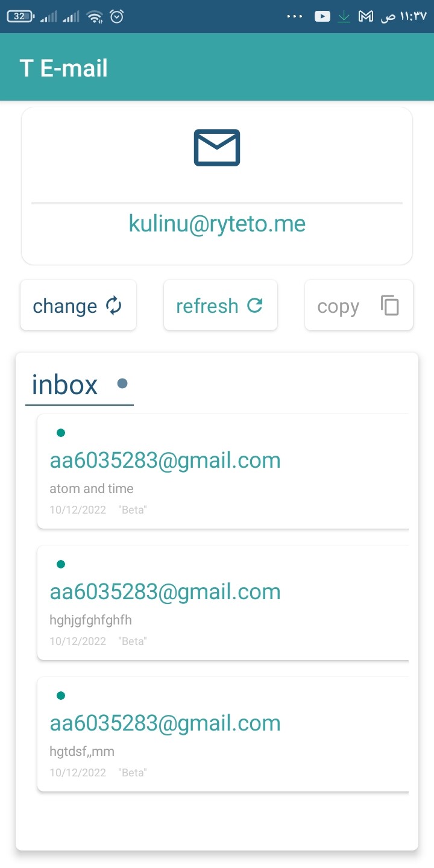Click the change button
Viewport: 434px width, 868px height.
tap(78, 305)
